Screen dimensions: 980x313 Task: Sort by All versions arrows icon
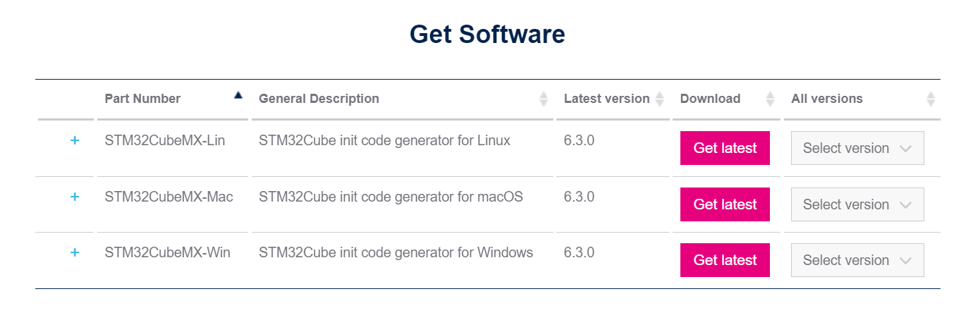coord(931,99)
